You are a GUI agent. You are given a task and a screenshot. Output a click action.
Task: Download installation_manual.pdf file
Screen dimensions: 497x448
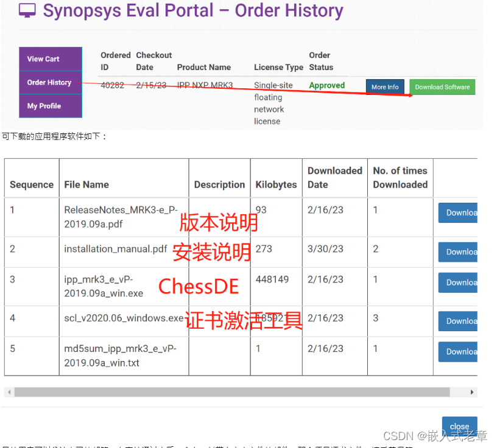coord(457,252)
